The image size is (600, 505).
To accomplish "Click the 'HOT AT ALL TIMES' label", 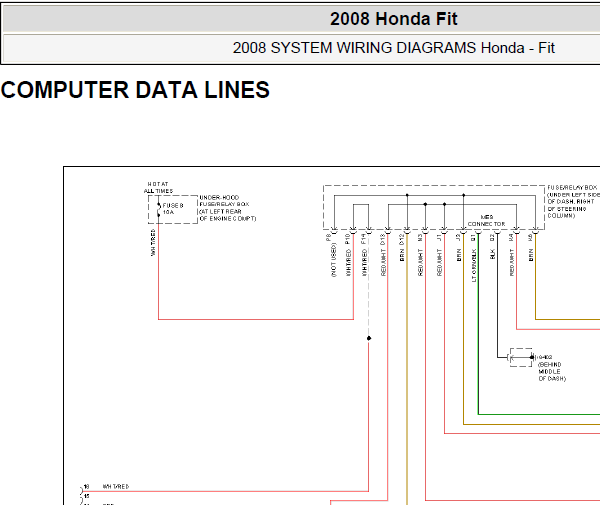I will (158, 187).
